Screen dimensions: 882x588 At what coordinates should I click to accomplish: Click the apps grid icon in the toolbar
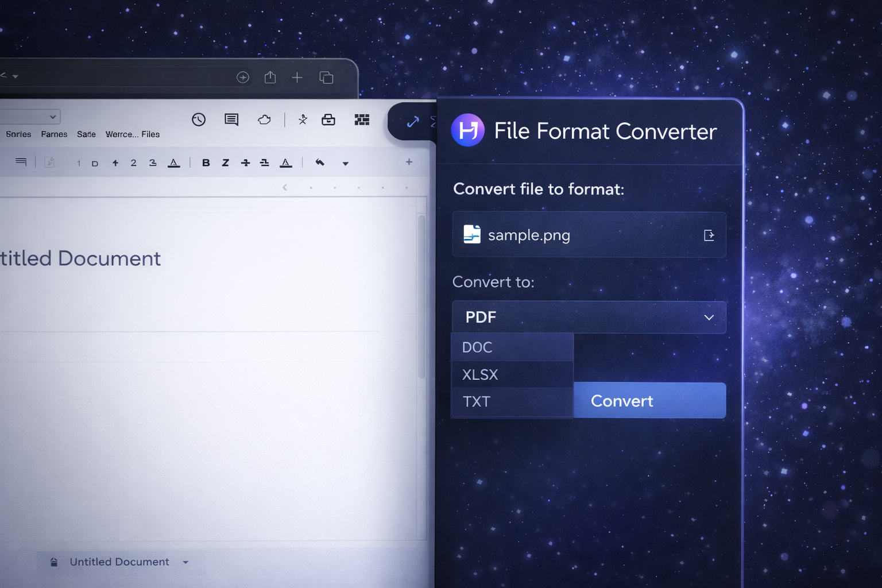(362, 119)
